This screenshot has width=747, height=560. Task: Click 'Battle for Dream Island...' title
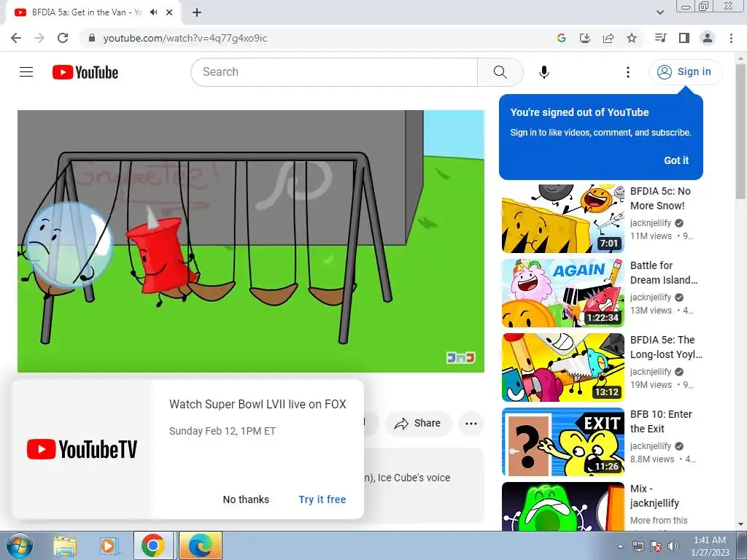[664, 273]
